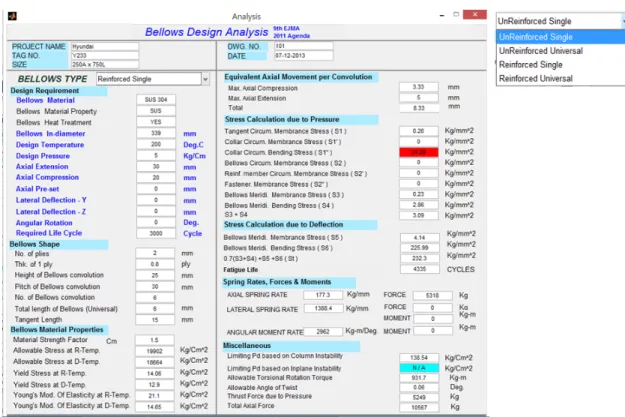Edit the DWG. NO. field

[x=303, y=46]
